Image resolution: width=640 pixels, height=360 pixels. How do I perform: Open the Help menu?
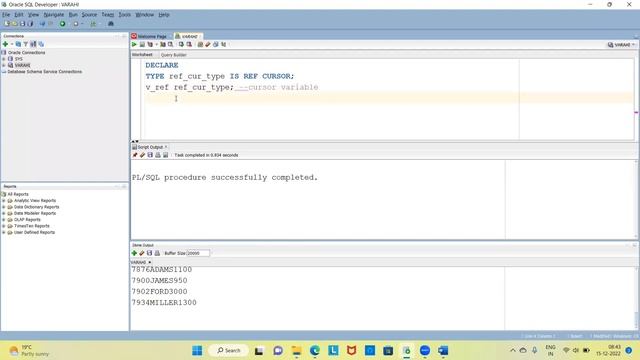[x=164, y=15]
